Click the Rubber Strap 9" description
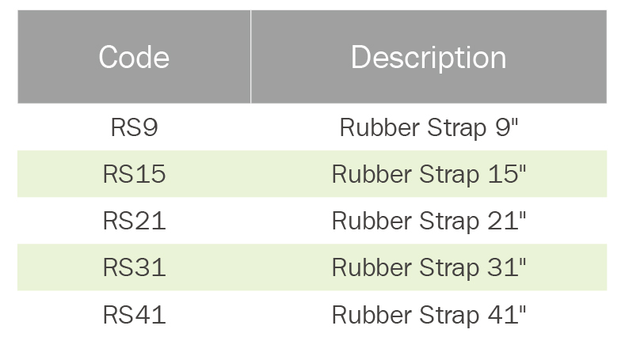Image resolution: width=644 pixels, height=356 pixels. coord(428,127)
